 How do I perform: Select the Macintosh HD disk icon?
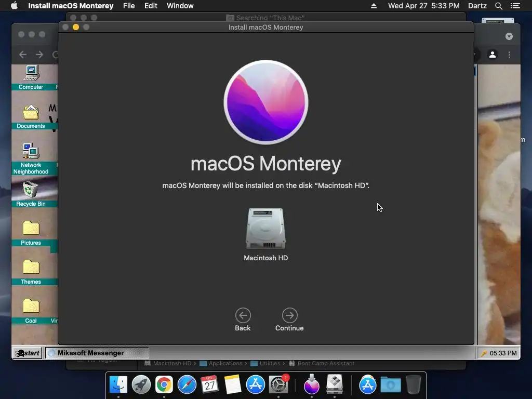(x=265, y=229)
